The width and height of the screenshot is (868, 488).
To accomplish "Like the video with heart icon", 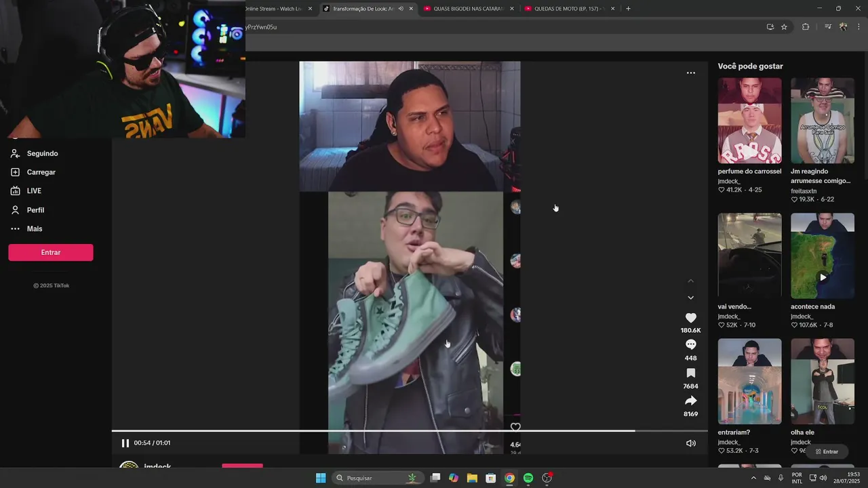I will [x=690, y=318].
